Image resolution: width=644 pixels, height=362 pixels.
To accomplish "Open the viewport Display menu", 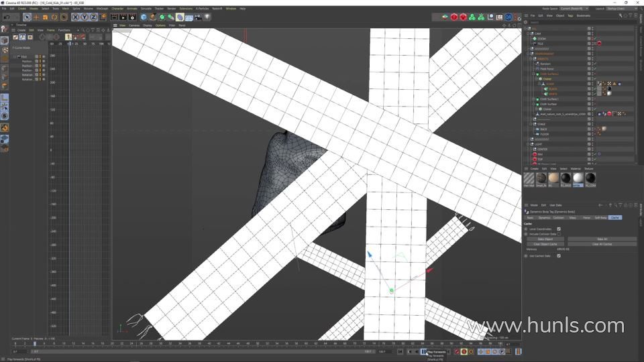I will pos(148,25).
